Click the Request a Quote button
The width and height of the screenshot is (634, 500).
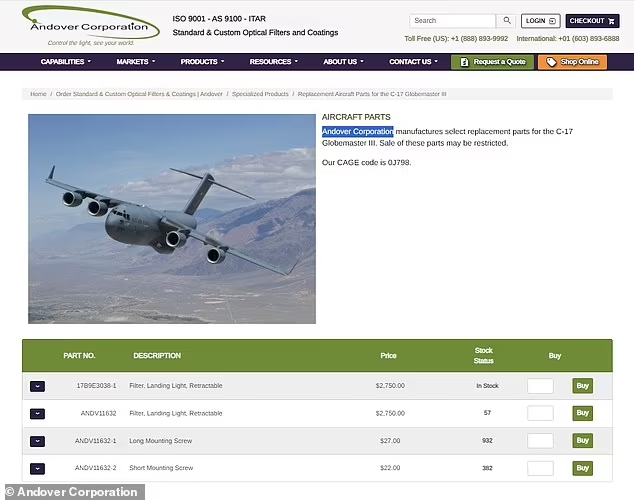coord(492,62)
